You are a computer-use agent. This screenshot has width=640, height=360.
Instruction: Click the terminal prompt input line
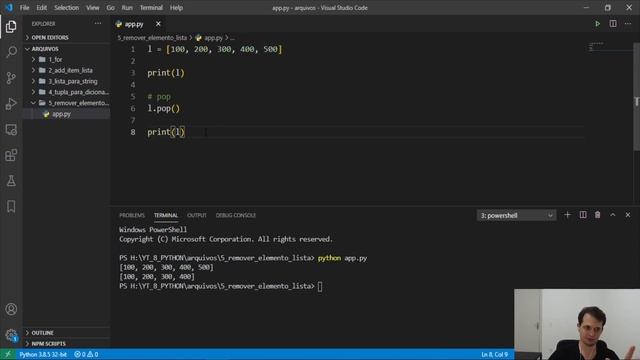320,287
